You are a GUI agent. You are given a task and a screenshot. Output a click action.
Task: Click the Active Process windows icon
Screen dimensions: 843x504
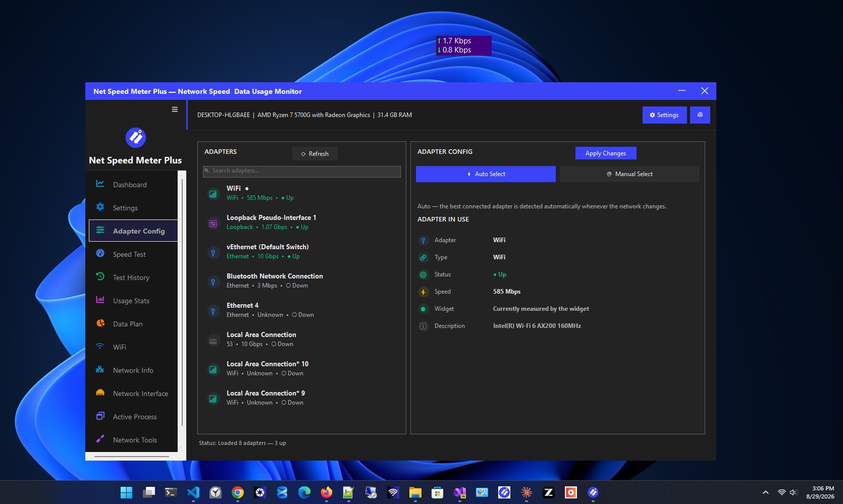(x=100, y=416)
